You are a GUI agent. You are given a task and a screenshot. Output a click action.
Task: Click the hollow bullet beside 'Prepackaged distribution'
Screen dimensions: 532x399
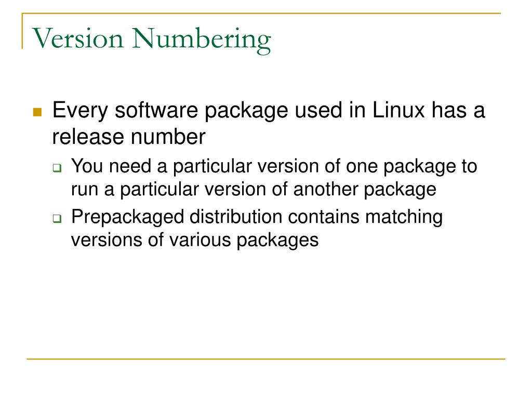(x=57, y=219)
